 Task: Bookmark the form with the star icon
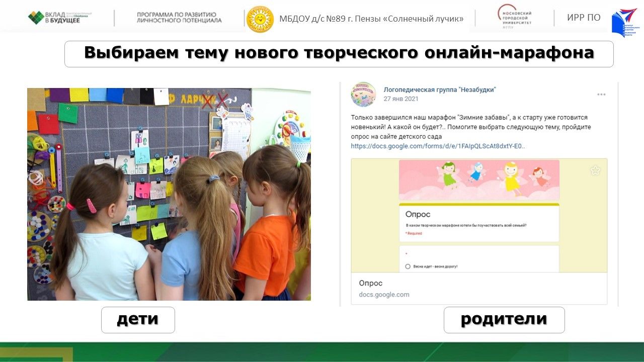click(x=595, y=170)
